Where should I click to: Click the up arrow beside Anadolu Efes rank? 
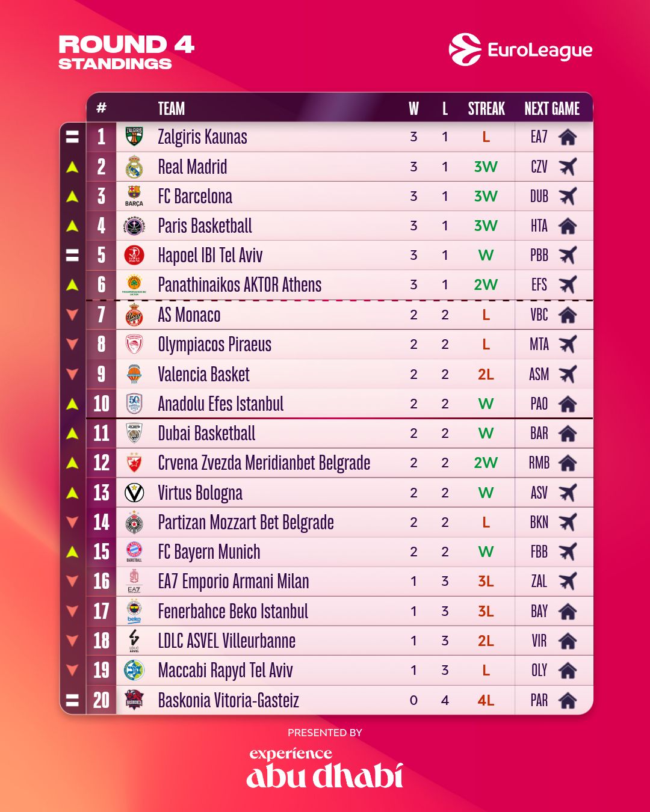pos(72,404)
